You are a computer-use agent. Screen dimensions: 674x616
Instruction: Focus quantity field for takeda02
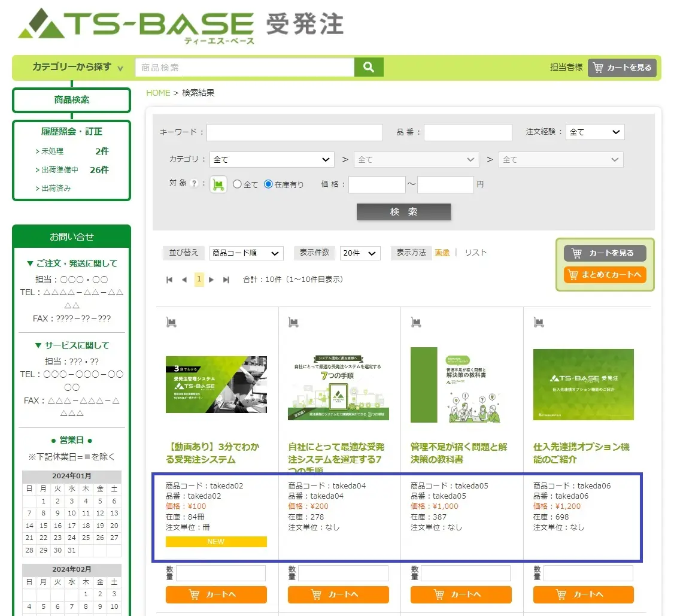[x=220, y=573]
